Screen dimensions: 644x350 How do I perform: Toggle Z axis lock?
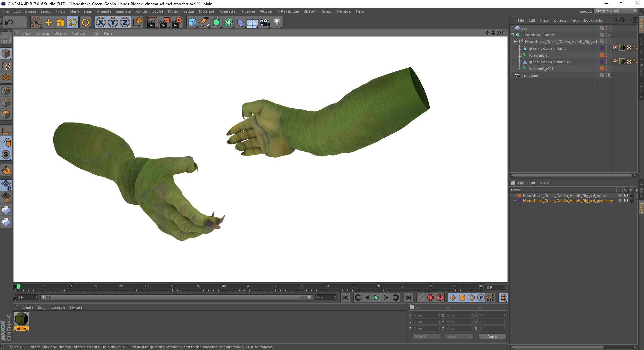click(x=125, y=23)
